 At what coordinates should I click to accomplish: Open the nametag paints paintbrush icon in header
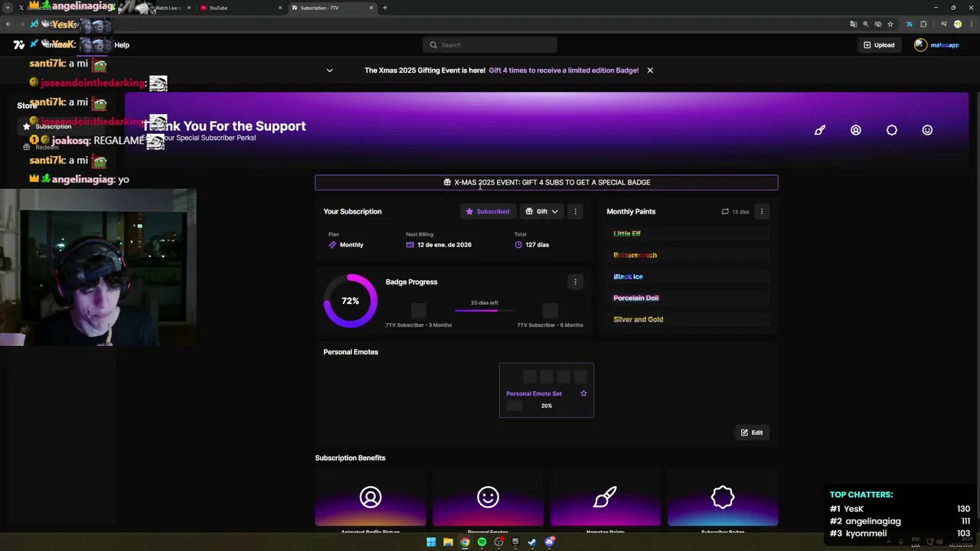[x=820, y=130]
